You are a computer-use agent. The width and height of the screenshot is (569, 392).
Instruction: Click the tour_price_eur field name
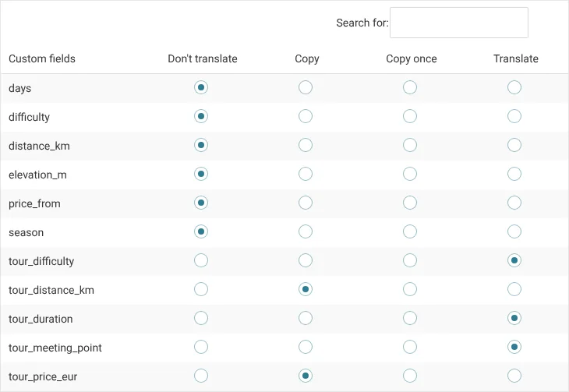coord(43,376)
